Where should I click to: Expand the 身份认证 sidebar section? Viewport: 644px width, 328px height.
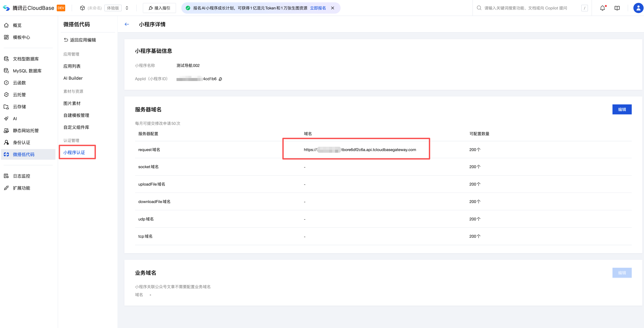click(21, 142)
